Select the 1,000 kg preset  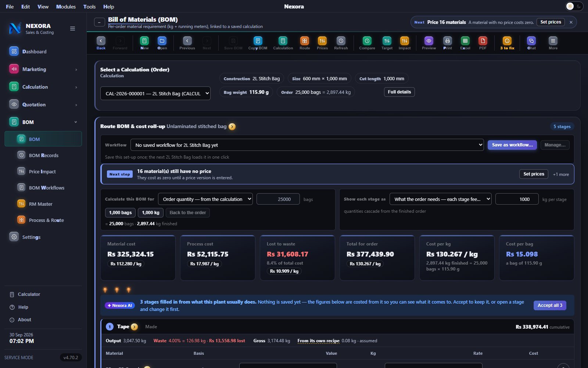pyautogui.click(x=151, y=213)
